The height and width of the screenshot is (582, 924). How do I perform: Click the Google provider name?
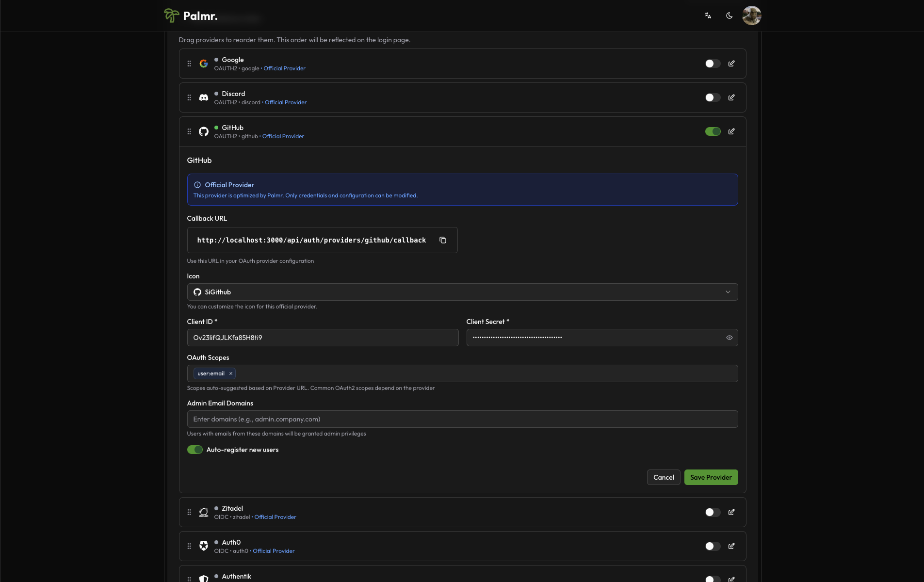tap(233, 60)
